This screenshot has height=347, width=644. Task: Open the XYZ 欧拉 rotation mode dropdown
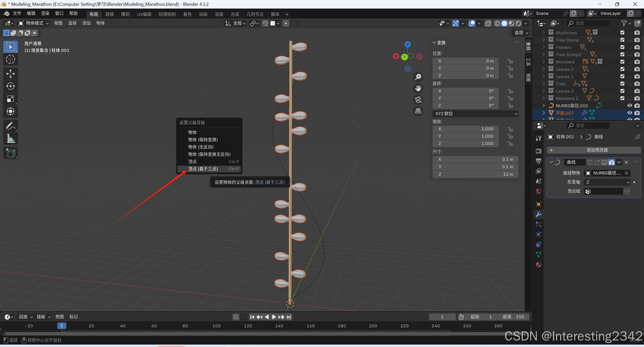(475, 114)
